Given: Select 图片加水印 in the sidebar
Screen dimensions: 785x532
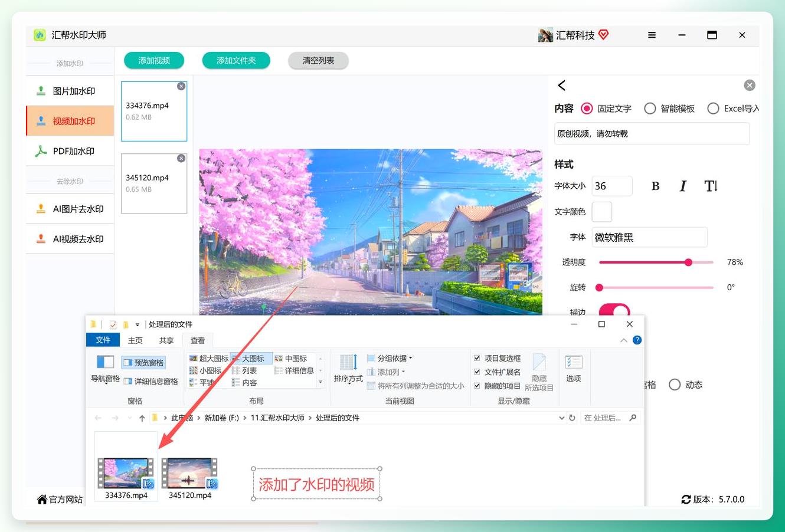Looking at the screenshot, I should [x=70, y=91].
